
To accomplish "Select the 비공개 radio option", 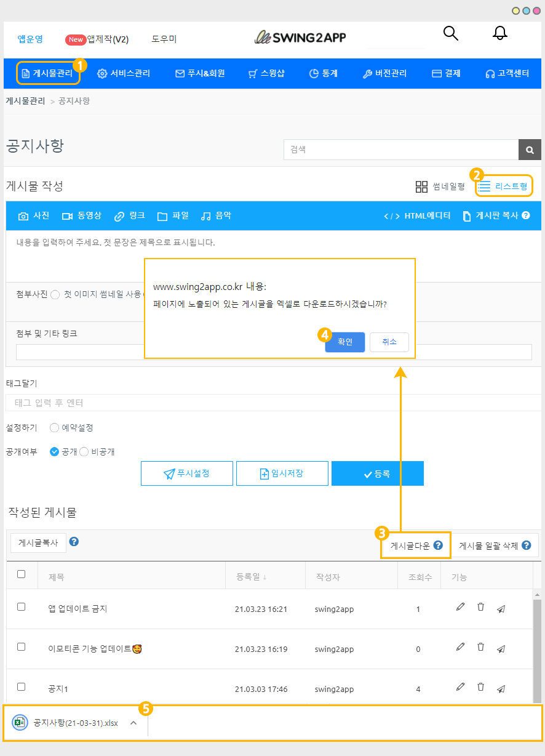I will click(85, 452).
